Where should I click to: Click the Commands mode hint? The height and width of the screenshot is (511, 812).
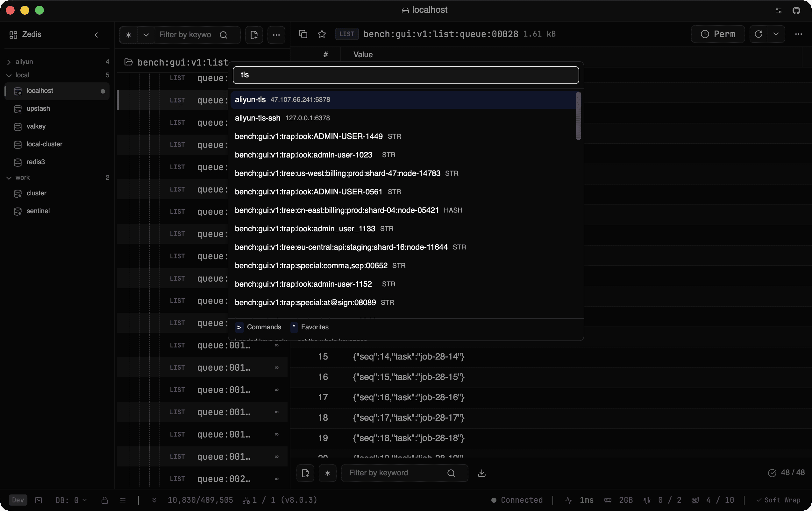258,327
